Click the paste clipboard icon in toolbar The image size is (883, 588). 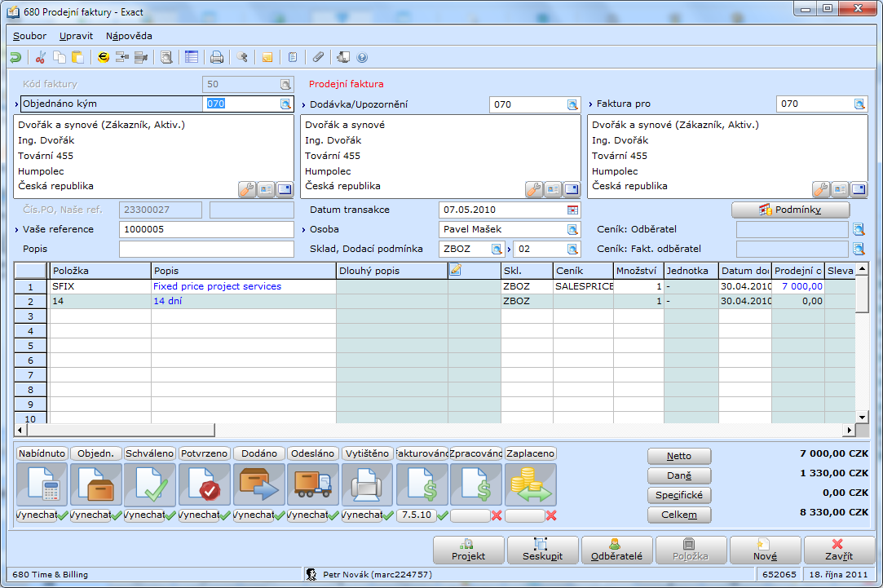tap(77, 57)
